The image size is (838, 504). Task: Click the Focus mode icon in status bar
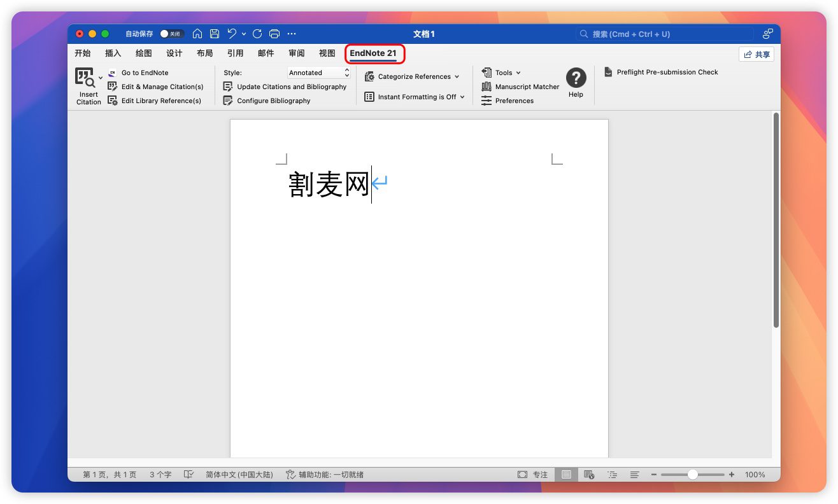(522, 475)
